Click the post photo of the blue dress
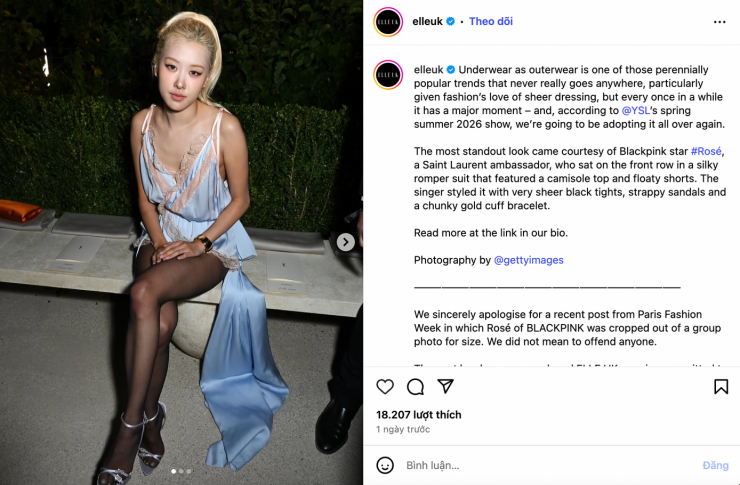This screenshot has width=740, height=485. [x=181, y=242]
